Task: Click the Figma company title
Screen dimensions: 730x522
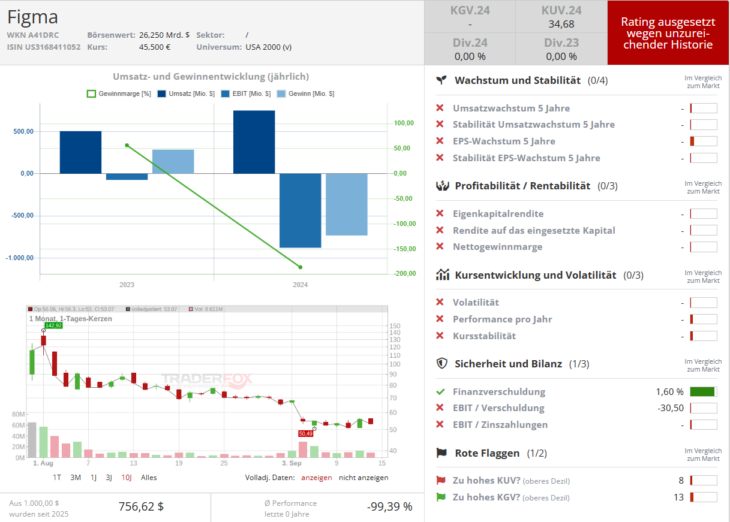Action: 33,17
